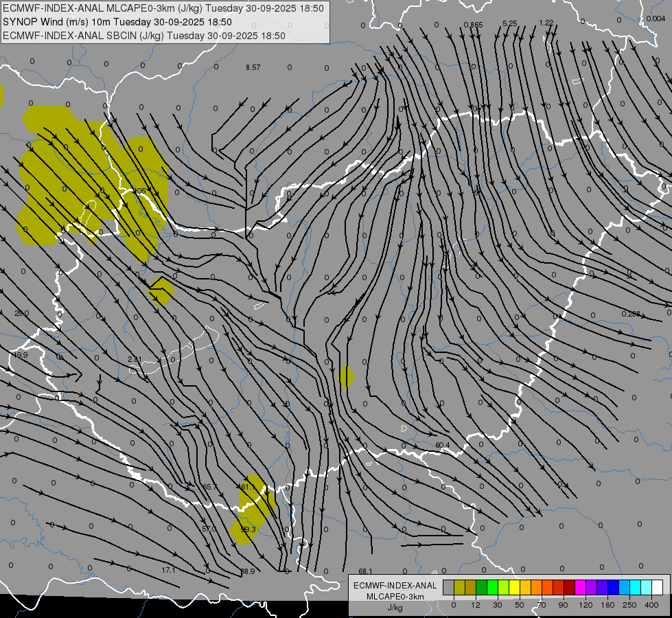Select the pure blue legend swatch
Viewport: 672px width, 618px height.
tap(614, 587)
